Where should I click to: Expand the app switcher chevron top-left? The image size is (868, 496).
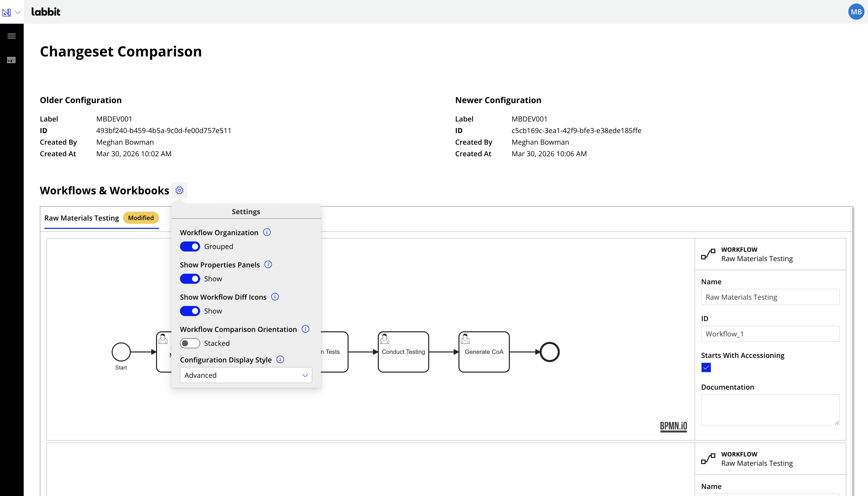pyautogui.click(x=18, y=12)
